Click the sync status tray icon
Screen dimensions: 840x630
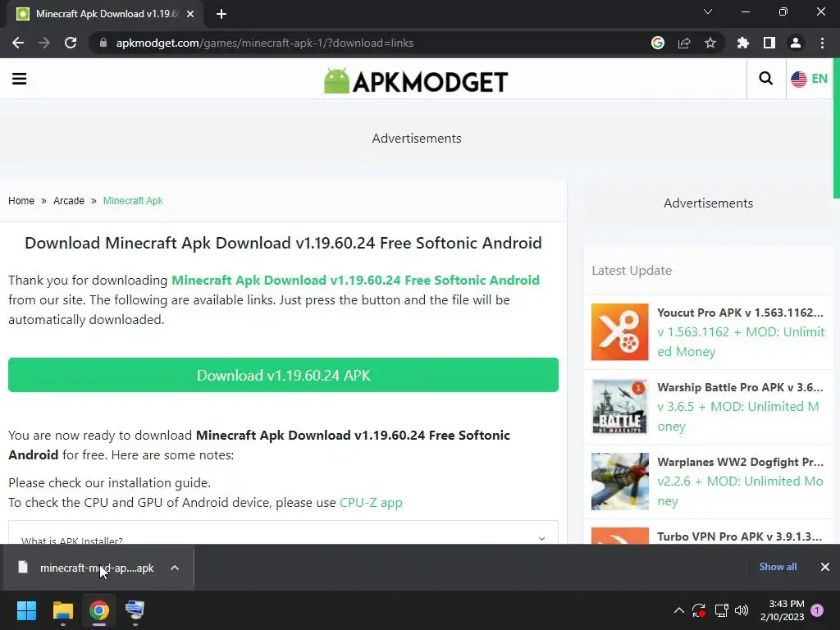pos(699,610)
